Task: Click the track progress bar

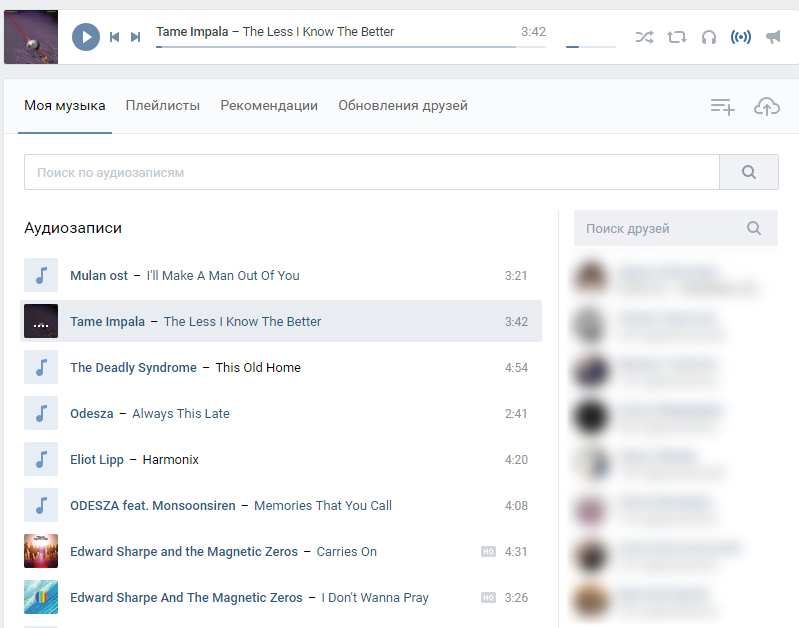Action: click(x=351, y=47)
